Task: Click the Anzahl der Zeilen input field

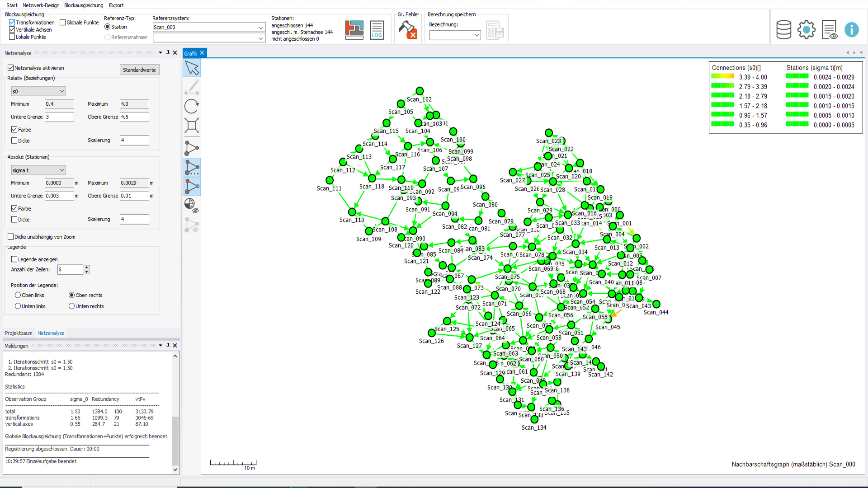Action: click(70, 270)
